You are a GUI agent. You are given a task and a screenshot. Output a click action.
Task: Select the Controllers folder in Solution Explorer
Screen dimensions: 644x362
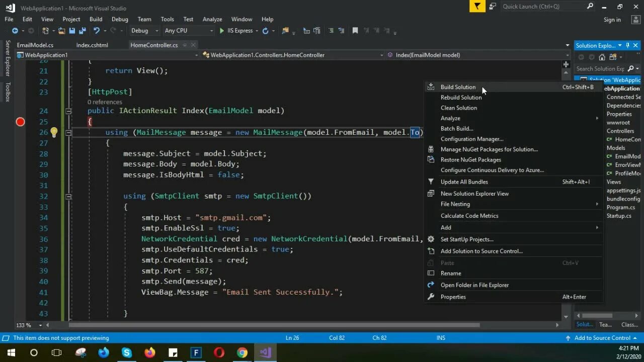tap(620, 131)
